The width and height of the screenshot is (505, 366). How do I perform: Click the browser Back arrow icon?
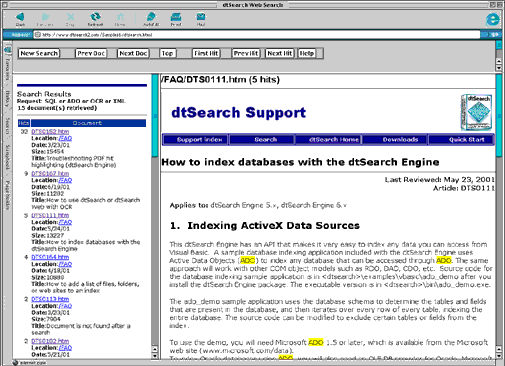click(20, 17)
